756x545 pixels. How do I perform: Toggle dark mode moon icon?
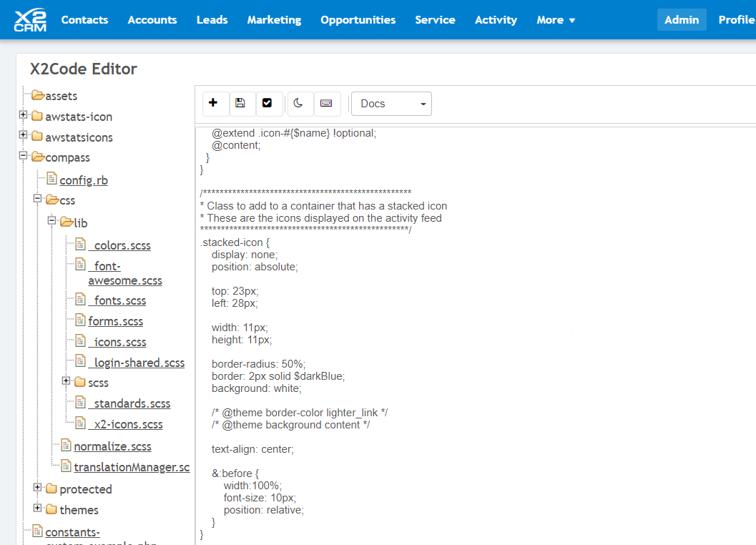(x=298, y=103)
